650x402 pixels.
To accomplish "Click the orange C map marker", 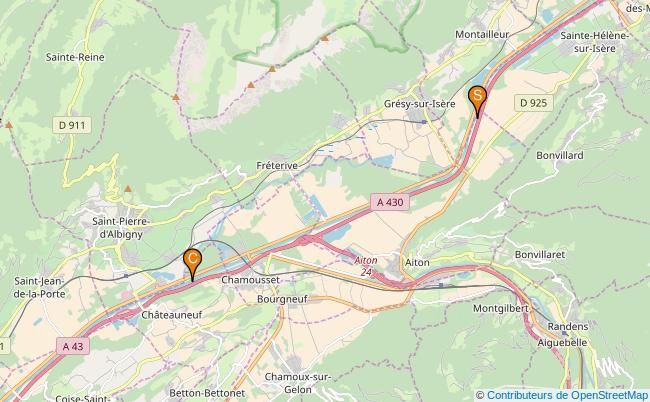I will 192,264.
